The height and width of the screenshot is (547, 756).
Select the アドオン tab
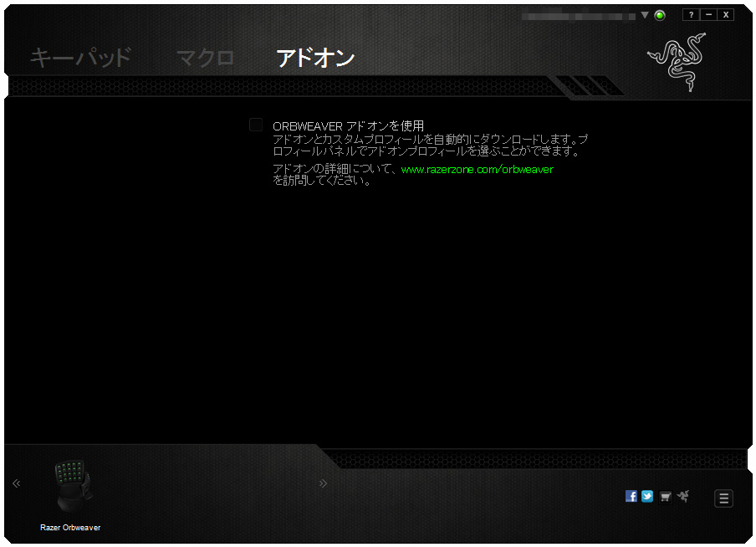coord(315,58)
